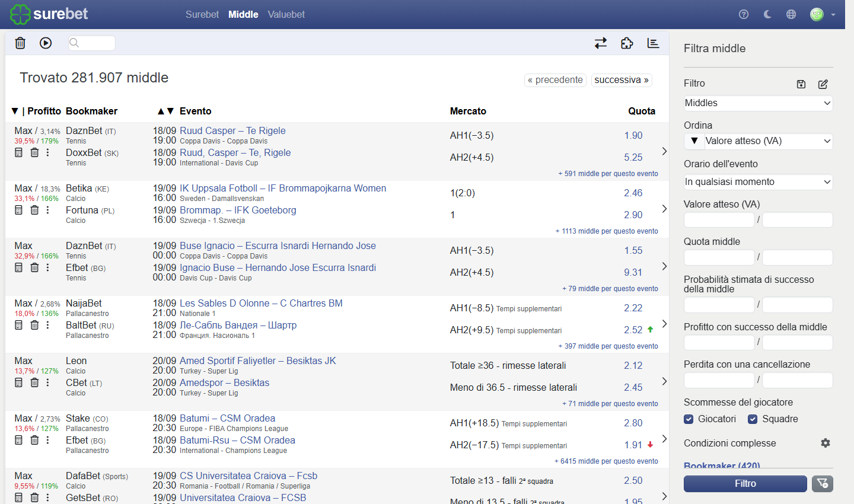The width and height of the screenshot is (854, 504).
Task: Open the puzzle piece extension icon
Action: click(627, 43)
